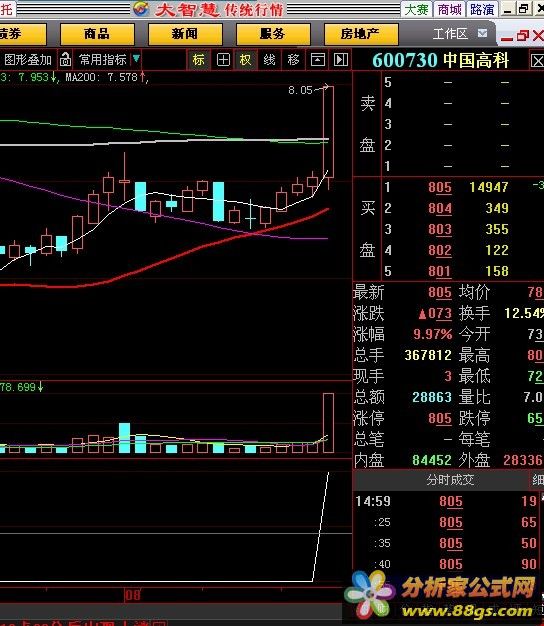Click the :35 trade row volume 50

click(529, 543)
